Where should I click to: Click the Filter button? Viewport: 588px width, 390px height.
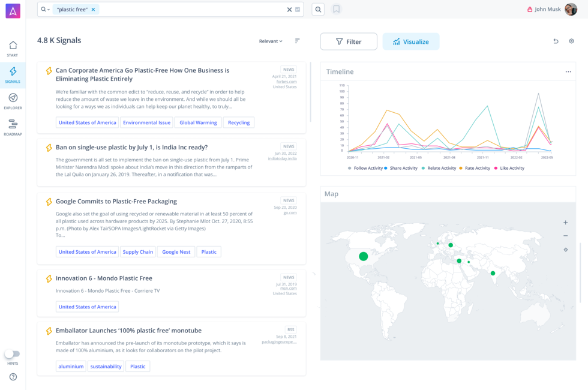[349, 41]
